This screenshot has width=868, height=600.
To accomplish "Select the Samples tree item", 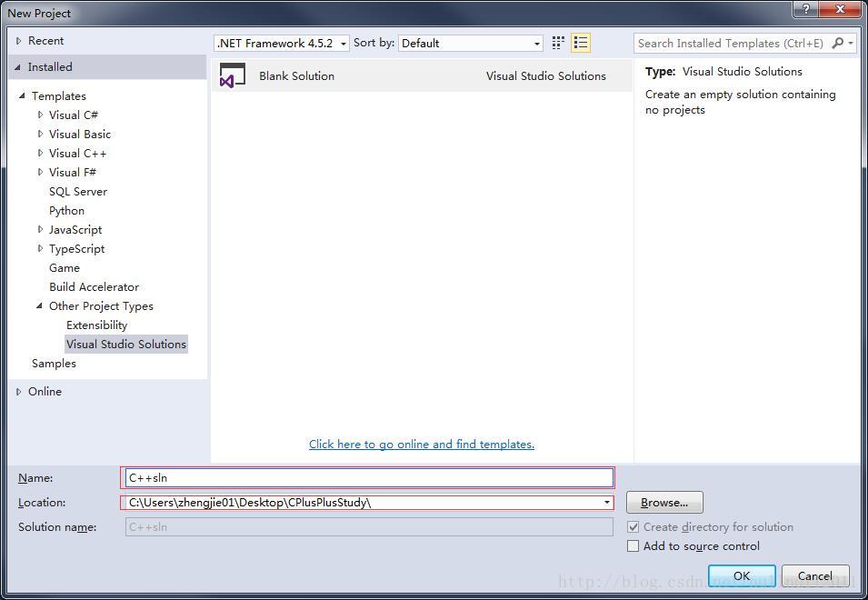I will 54,363.
